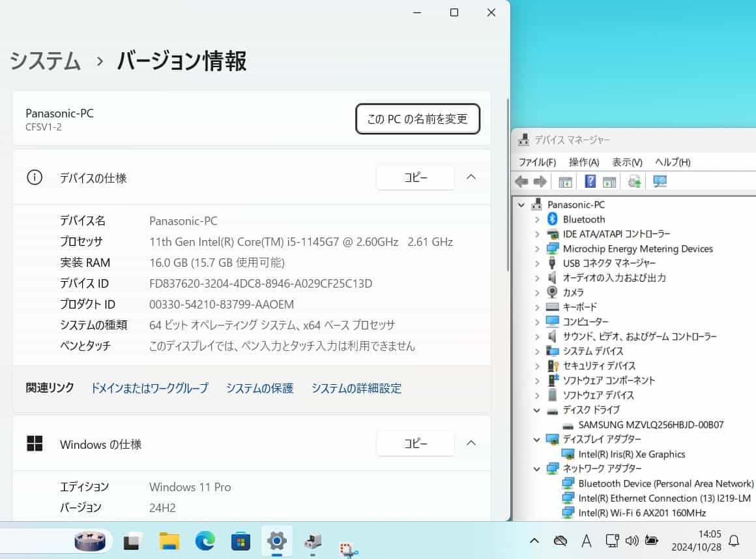The image size is (756, 559).
Task: Click the volume icon in system tray
Action: [631, 541]
